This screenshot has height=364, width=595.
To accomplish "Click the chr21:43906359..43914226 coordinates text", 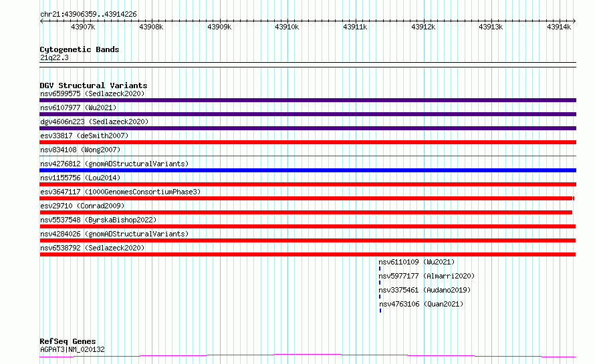I will (x=88, y=14).
